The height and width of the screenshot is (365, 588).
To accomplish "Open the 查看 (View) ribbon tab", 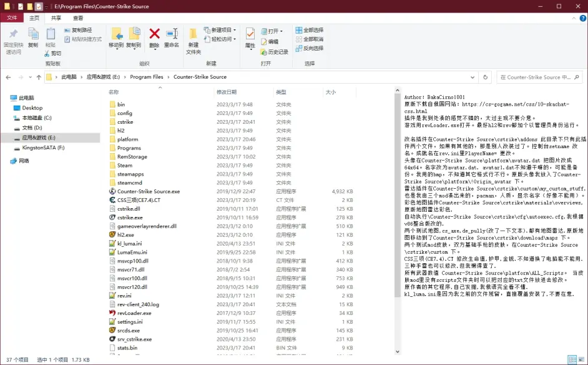I will [78, 18].
